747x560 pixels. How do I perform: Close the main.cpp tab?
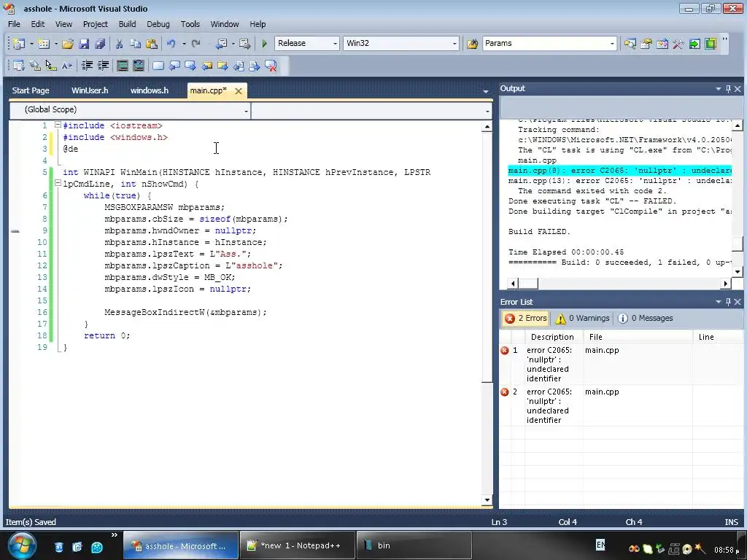(x=239, y=91)
